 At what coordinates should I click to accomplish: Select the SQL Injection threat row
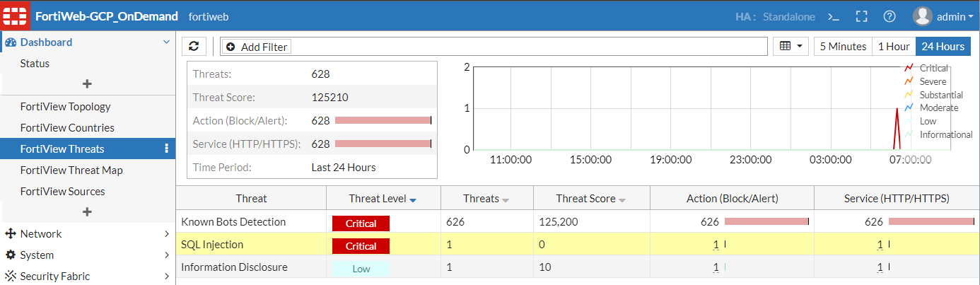coord(578,245)
